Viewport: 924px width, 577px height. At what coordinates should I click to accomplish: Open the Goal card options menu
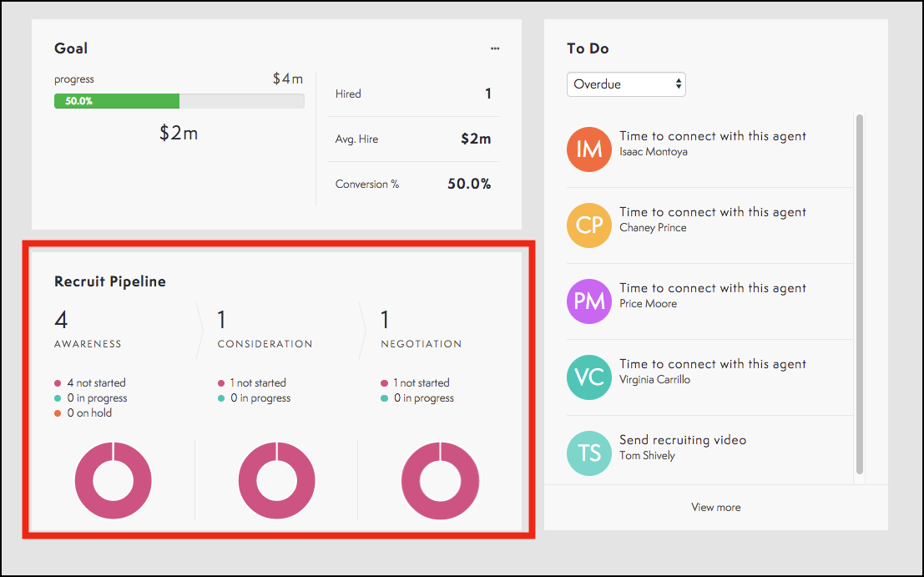pyautogui.click(x=494, y=48)
